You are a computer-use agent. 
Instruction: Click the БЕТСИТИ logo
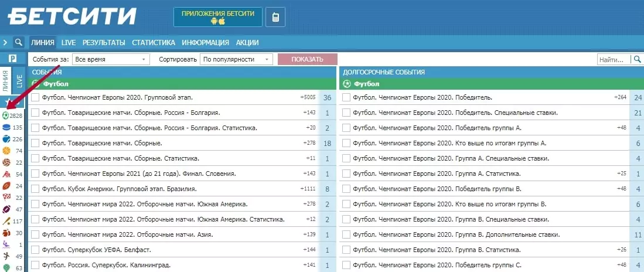(71, 16)
